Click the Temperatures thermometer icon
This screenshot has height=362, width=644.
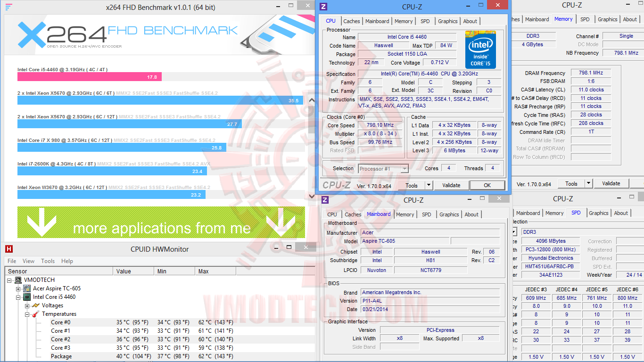(x=35, y=314)
